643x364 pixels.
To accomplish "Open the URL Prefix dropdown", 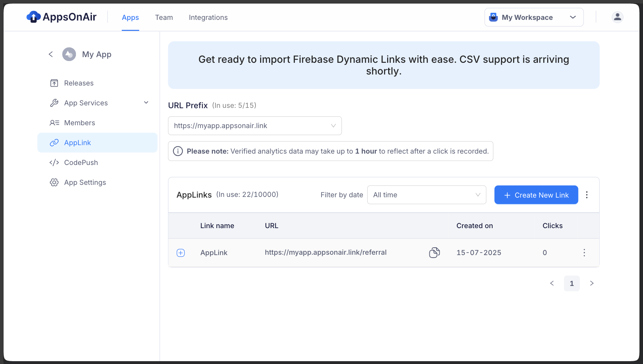I will pos(255,126).
